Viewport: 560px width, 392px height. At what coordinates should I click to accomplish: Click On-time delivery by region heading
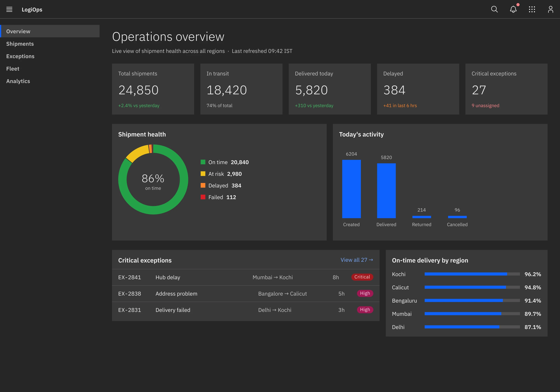430,260
